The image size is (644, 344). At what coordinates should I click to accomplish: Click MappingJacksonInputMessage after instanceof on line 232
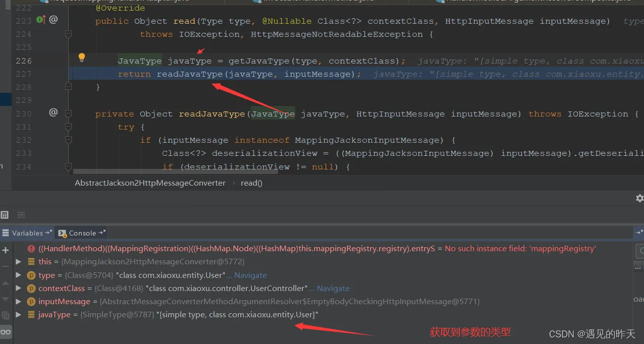[x=367, y=140]
